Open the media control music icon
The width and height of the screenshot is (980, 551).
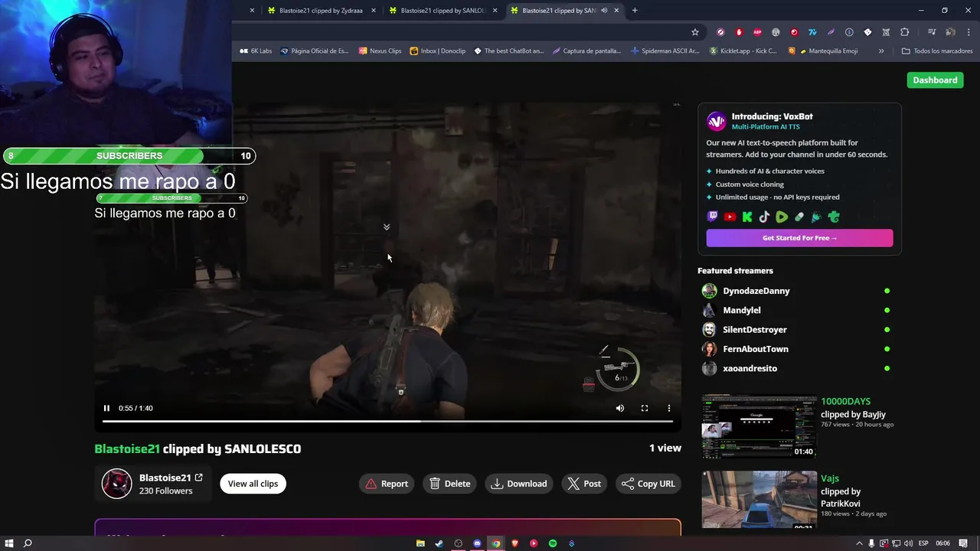(932, 32)
